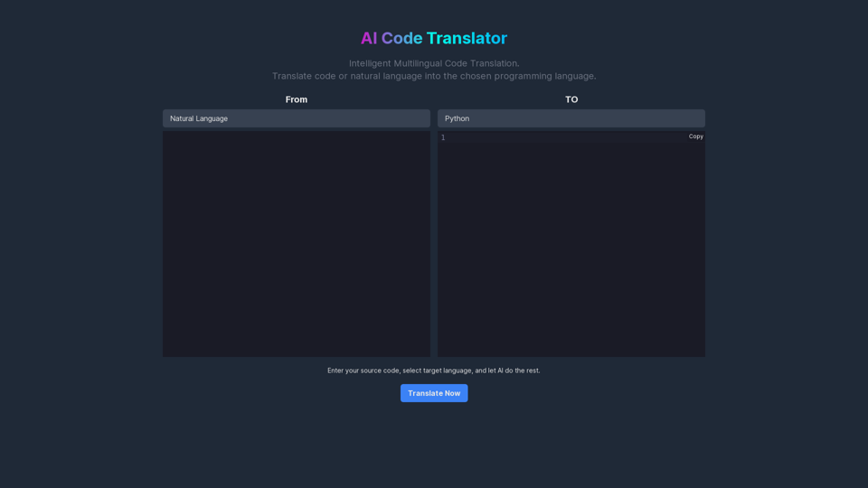The image size is (868, 488).
Task: Click the Translate Now button
Action: tap(434, 393)
